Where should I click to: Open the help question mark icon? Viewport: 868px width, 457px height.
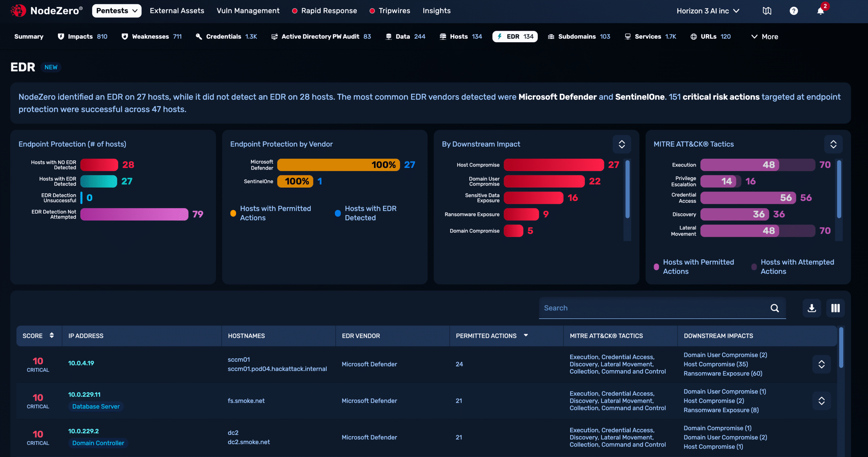pyautogui.click(x=794, y=11)
